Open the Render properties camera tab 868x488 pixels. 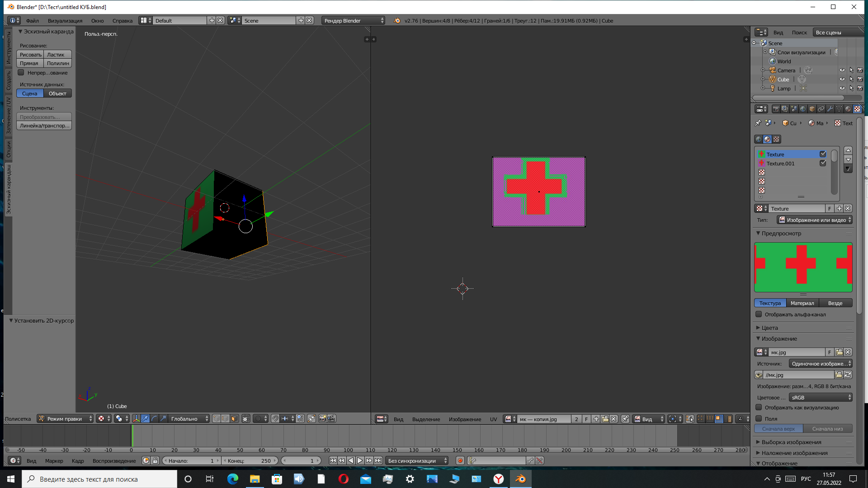(x=776, y=109)
